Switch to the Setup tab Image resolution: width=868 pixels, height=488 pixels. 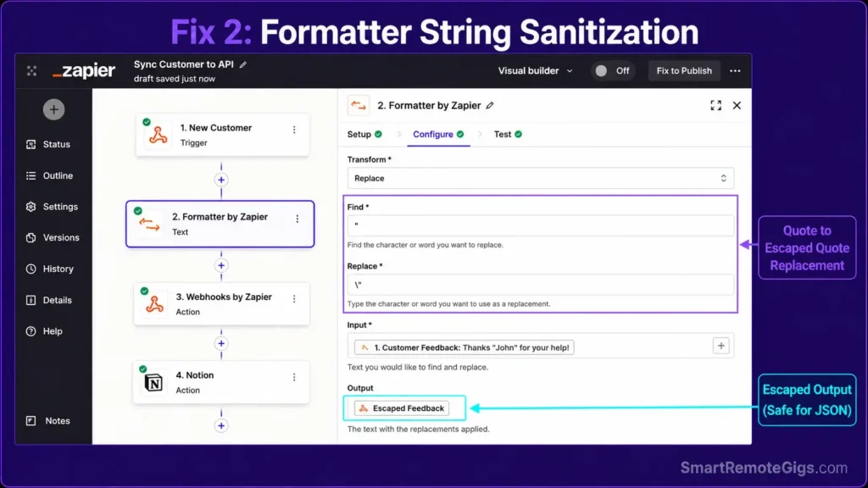[x=364, y=135]
